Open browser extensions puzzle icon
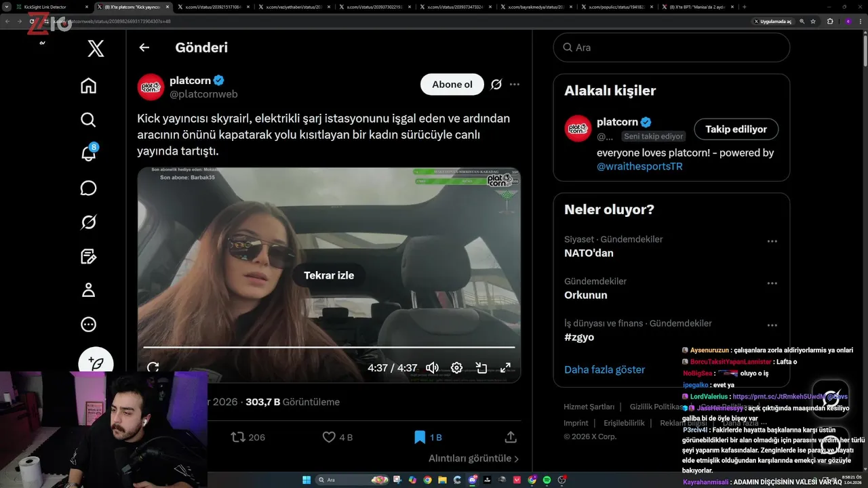This screenshot has width=868, height=488. (x=830, y=21)
